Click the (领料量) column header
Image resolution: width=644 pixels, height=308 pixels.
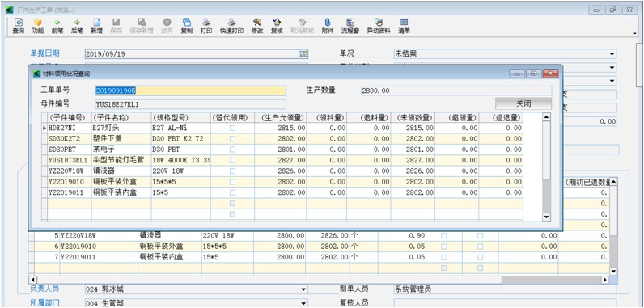point(327,118)
